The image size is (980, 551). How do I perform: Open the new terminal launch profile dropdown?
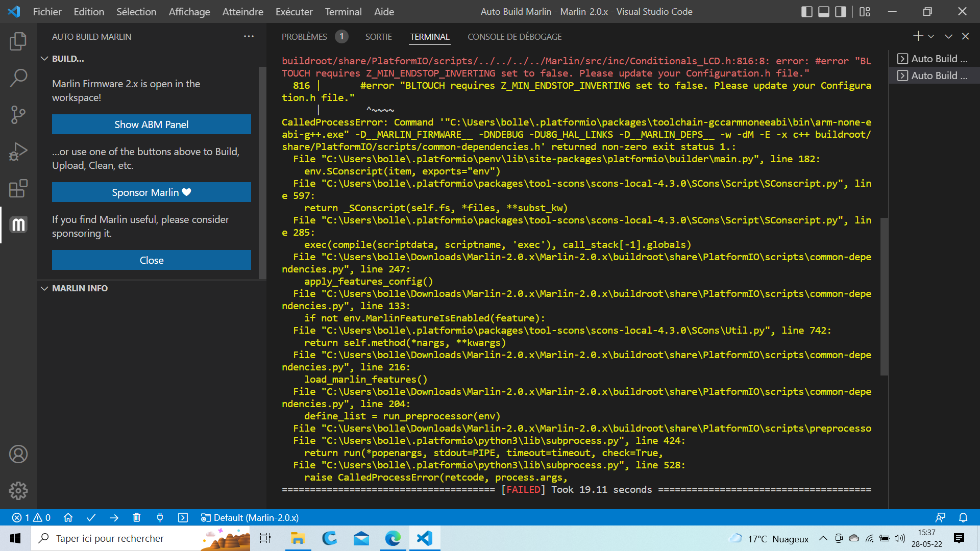pos(931,37)
